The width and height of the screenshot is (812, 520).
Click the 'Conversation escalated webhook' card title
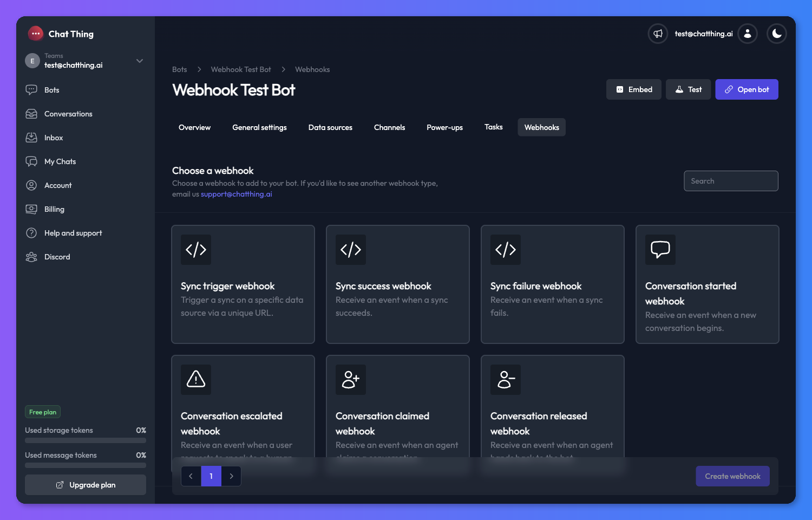[232, 424]
